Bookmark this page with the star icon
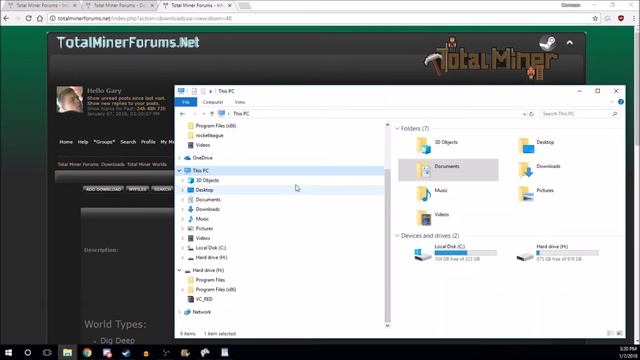Image resolution: width=640 pixels, height=360 pixels. point(595,18)
